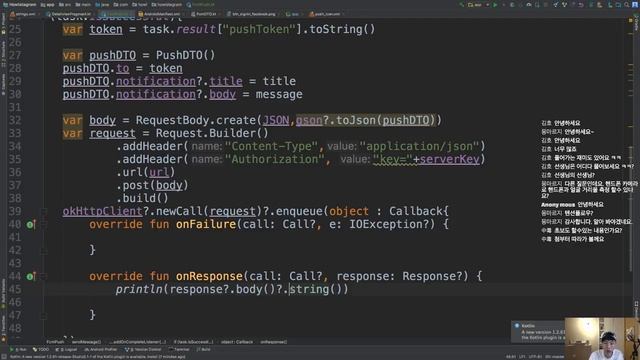Switch to the PushDTO.kt editor tab
Image resolution: width=640 pixels, height=360 pixels.
pyautogui.click(x=204, y=14)
